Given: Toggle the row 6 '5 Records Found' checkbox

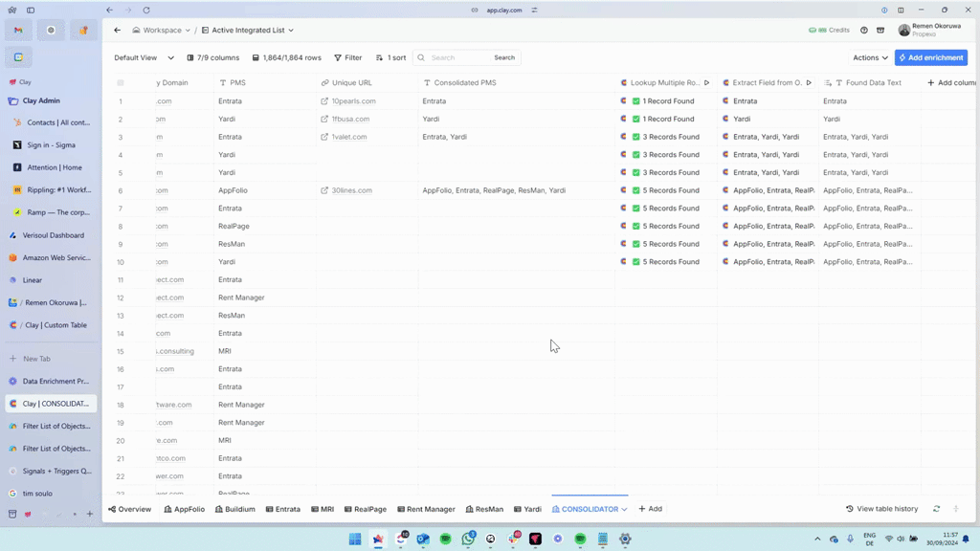Looking at the screenshot, I should coord(636,190).
